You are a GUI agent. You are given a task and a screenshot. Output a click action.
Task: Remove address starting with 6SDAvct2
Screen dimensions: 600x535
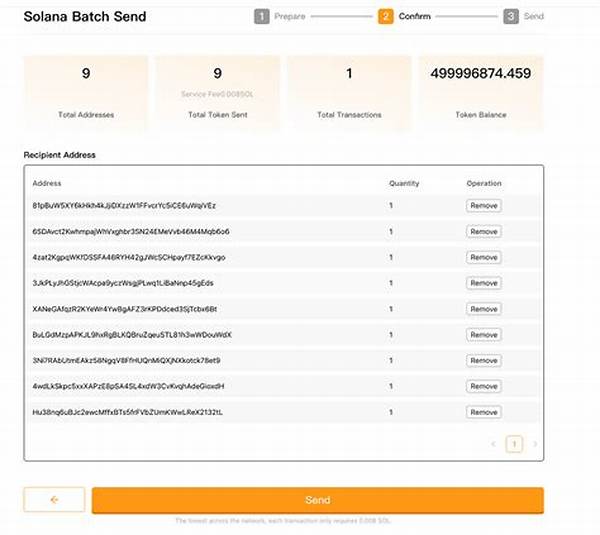[x=484, y=232]
